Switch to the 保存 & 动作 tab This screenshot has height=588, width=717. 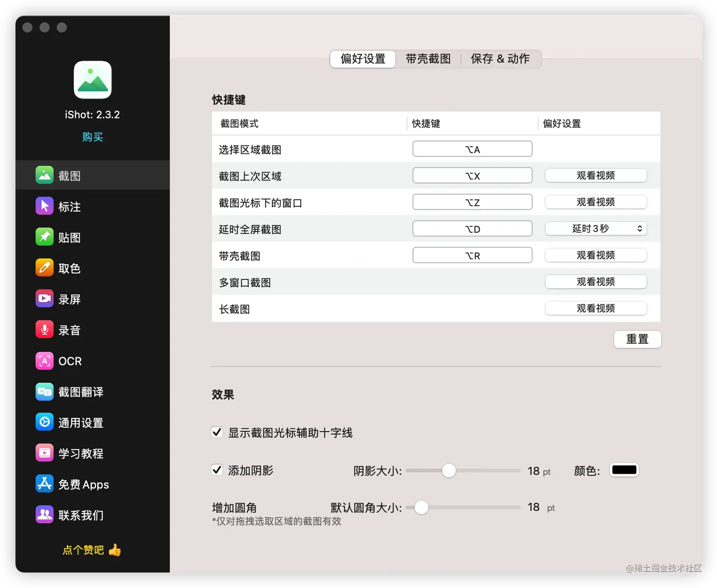(500, 59)
